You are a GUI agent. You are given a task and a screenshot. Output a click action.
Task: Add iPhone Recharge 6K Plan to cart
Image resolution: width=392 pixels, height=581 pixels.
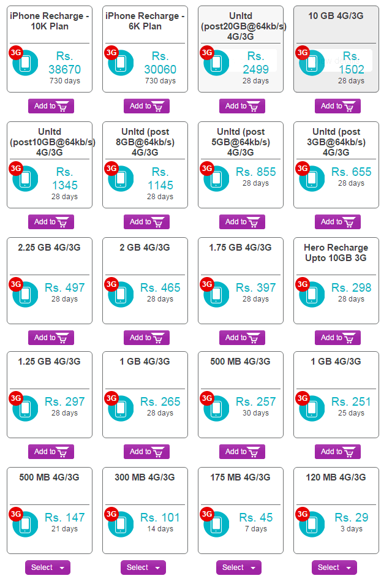[146, 106]
